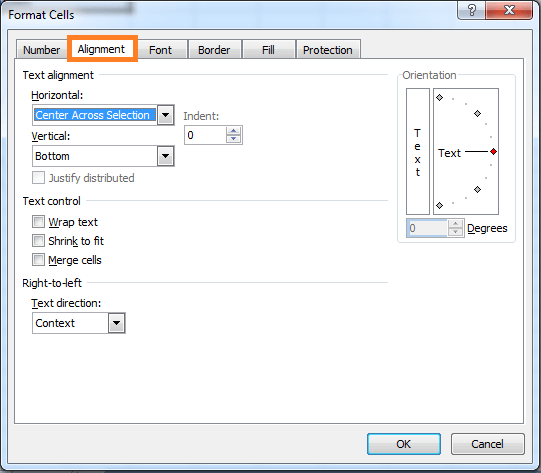Click the help question mark icon
Screen dimensions: 541x473
point(471,10)
